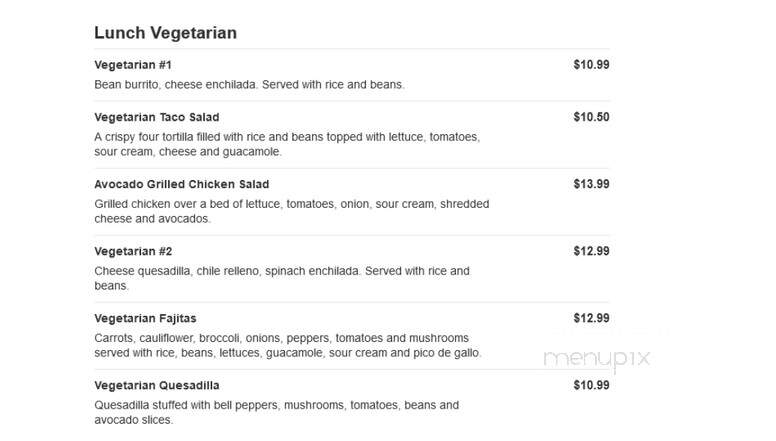Click the cheese quesadilla chile relleno description
776x441 pixels.
point(282,278)
